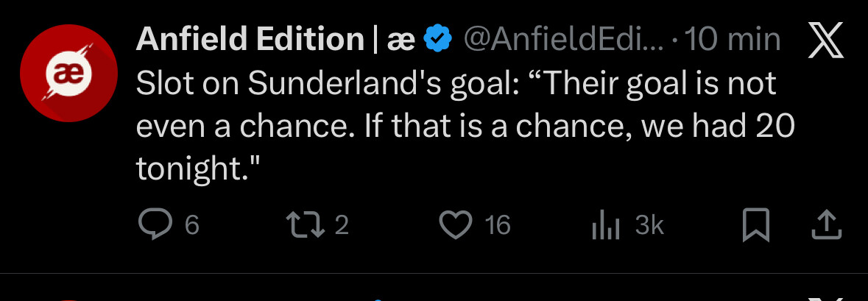This screenshot has height=301, width=868.
Task: Open the @AnfieldEdi... handle link
Action: [562, 40]
